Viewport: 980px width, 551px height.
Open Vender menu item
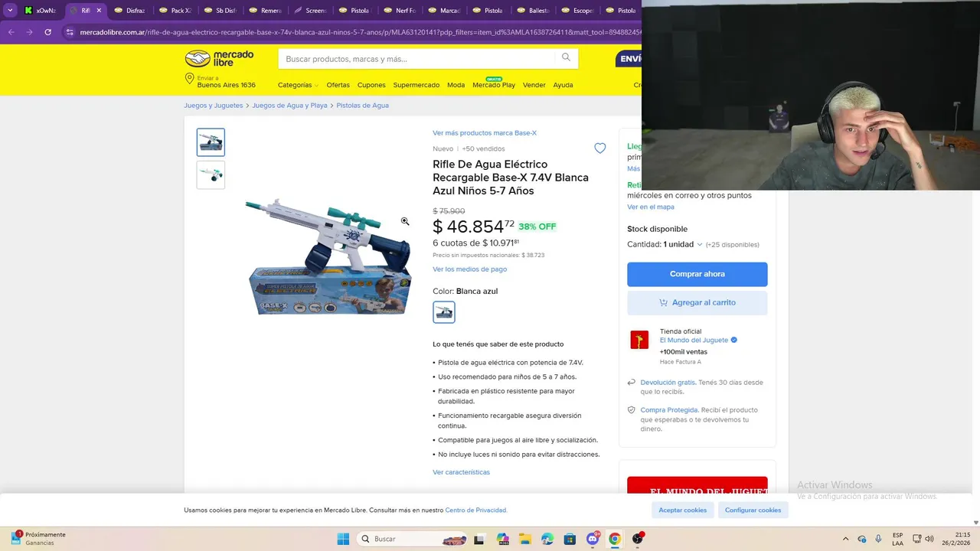(x=534, y=85)
